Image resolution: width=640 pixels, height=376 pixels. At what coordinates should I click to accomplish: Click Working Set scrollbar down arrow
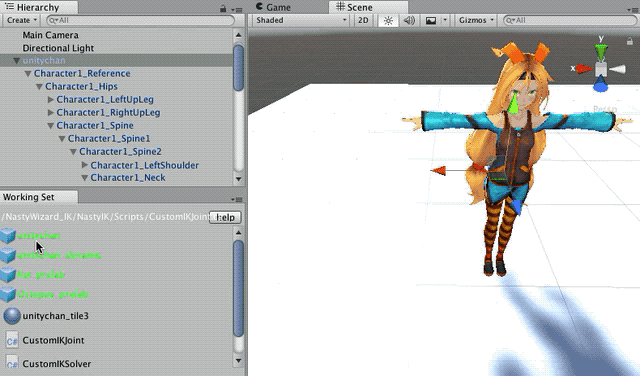coord(238,360)
